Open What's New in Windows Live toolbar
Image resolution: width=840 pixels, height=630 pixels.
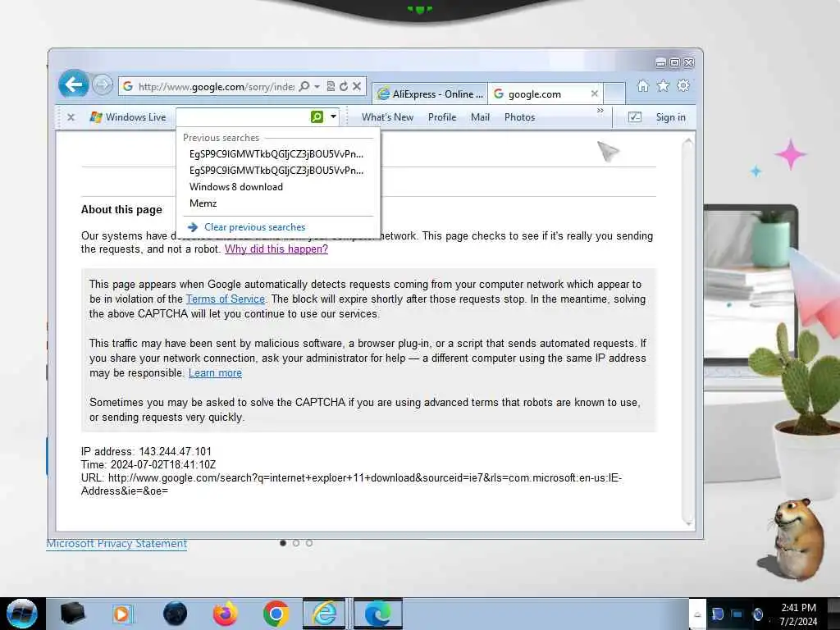click(387, 116)
